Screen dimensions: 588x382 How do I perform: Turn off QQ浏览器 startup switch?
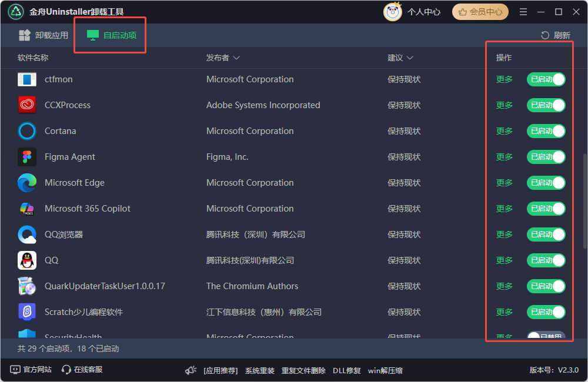546,234
